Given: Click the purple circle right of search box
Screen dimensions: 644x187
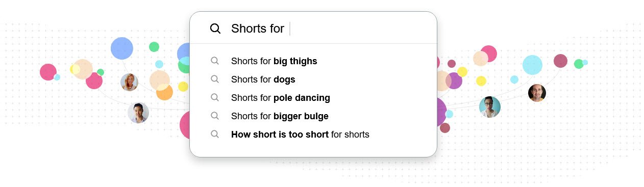Looking at the screenshot, I should (x=454, y=81).
